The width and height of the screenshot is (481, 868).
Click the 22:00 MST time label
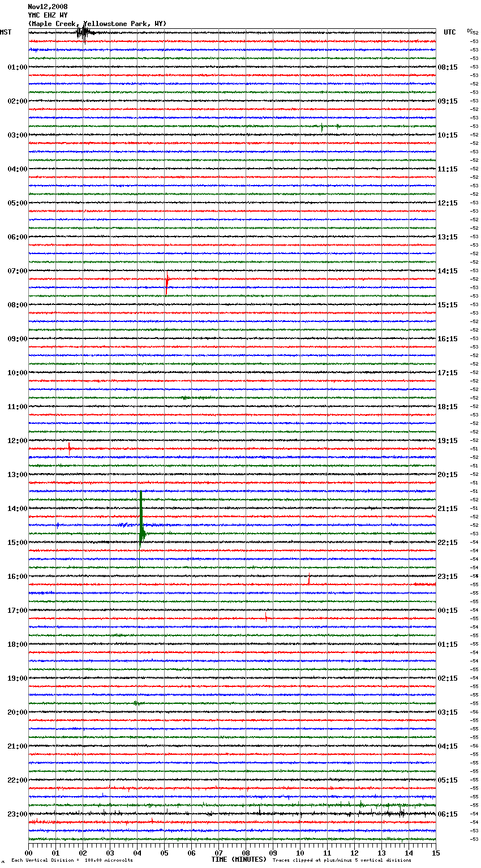18,780
